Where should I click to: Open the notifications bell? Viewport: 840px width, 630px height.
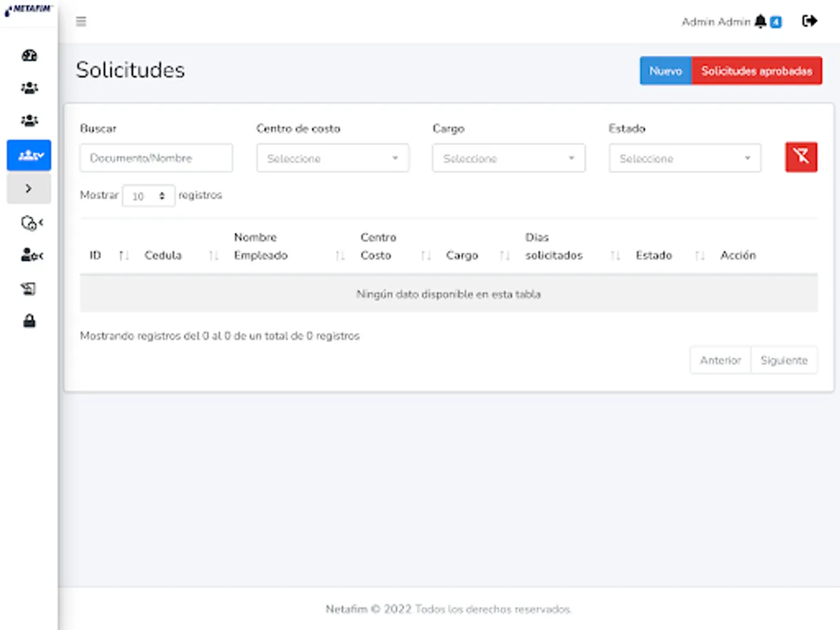point(761,22)
